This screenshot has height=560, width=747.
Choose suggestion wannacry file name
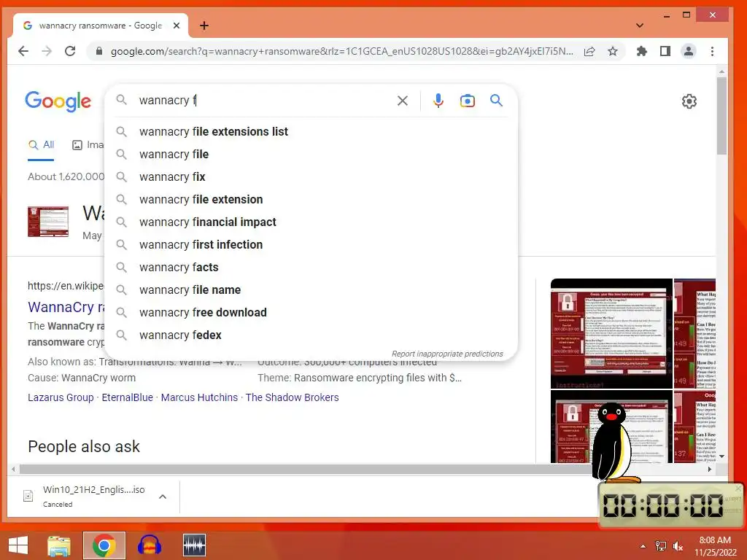[311, 290]
